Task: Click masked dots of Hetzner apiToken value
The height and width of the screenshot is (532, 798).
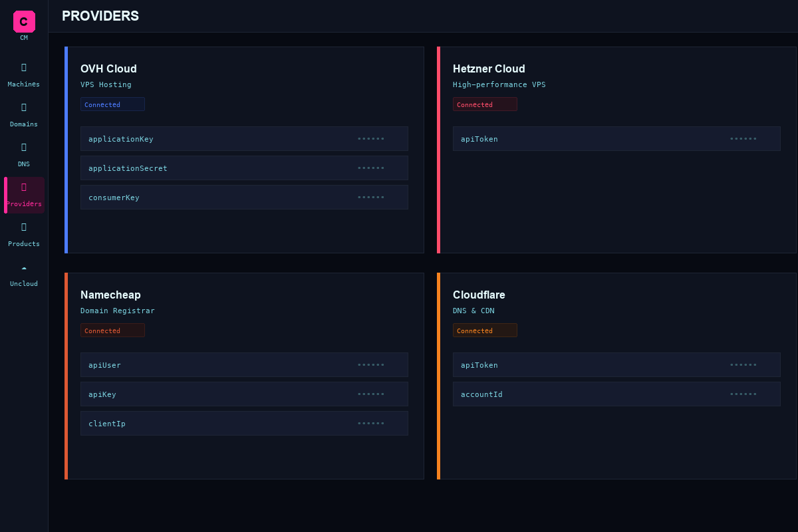Action: (743, 139)
